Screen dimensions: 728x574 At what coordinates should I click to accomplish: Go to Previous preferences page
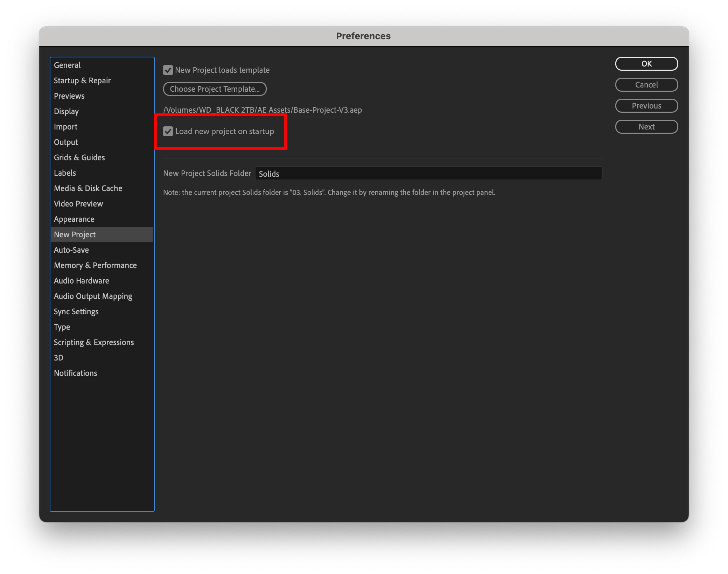(646, 106)
